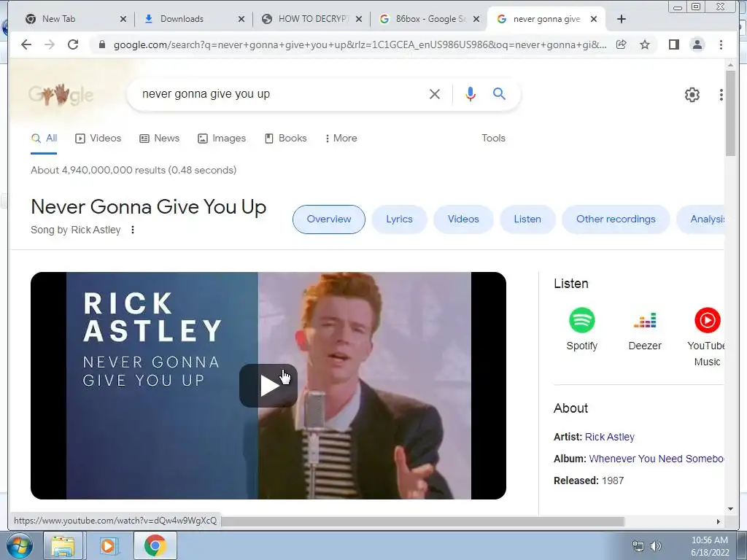The image size is (747, 560).
Task: Open more options beside Song by Rick Astley
Action: 133,230
